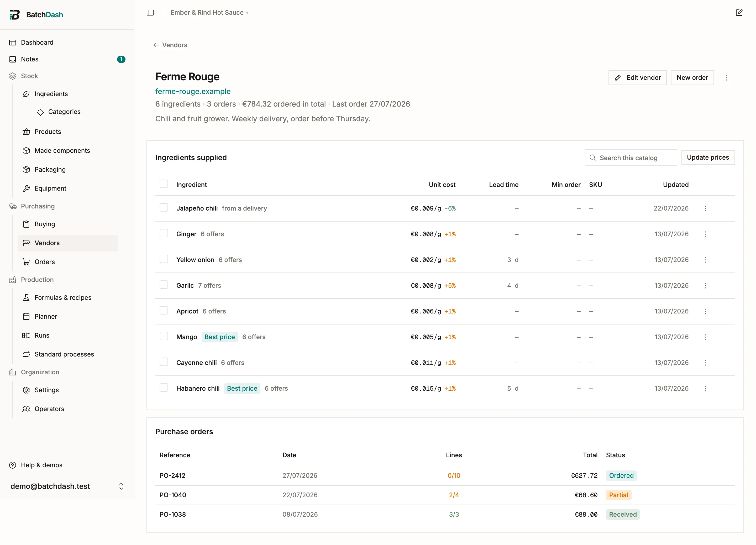Open the Ember & Rind Hot Sauce workspace dropdown
The image size is (756, 545).
pos(209,13)
